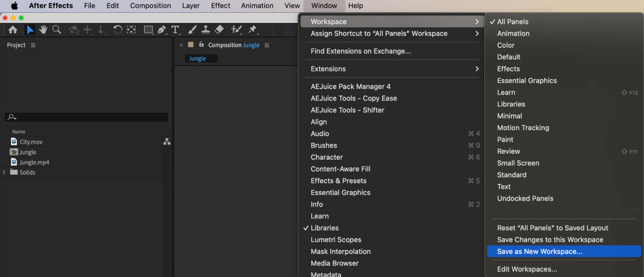
Task: Click the Jungle.mp4 file icon
Action: click(x=14, y=162)
